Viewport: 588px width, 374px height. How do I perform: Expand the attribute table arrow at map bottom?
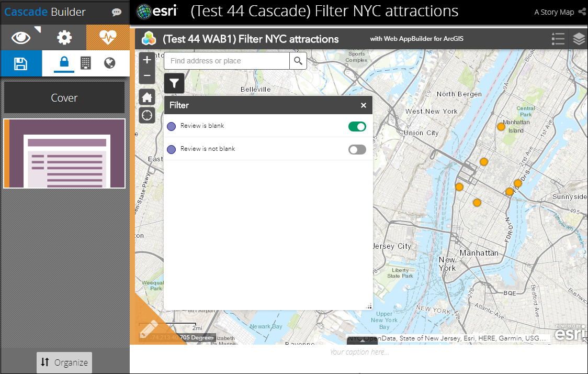tap(363, 340)
